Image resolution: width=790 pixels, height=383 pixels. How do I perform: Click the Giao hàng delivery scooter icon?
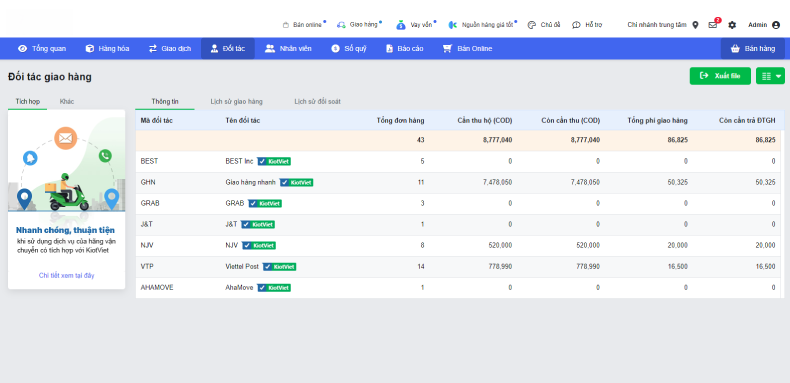[342, 25]
